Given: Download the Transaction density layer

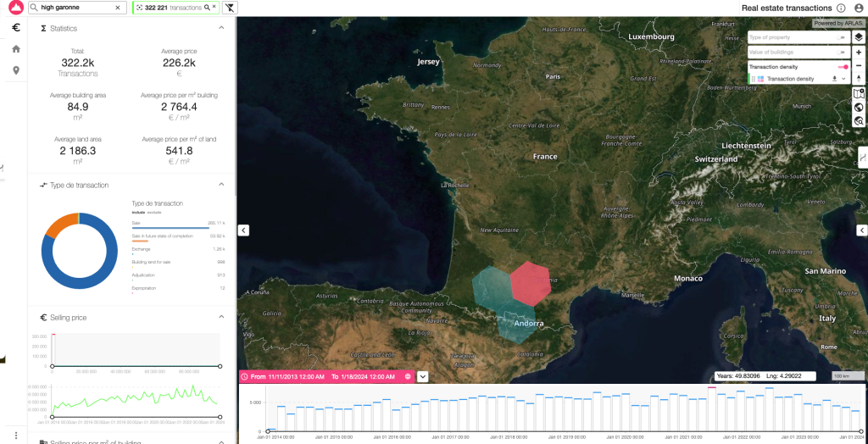Looking at the screenshot, I should pyautogui.click(x=834, y=79).
